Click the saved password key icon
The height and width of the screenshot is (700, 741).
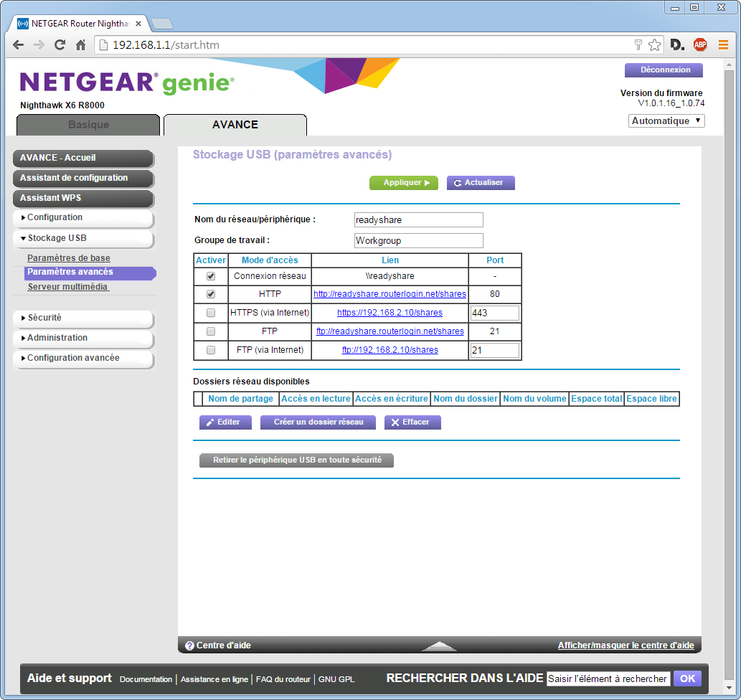[x=638, y=45]
